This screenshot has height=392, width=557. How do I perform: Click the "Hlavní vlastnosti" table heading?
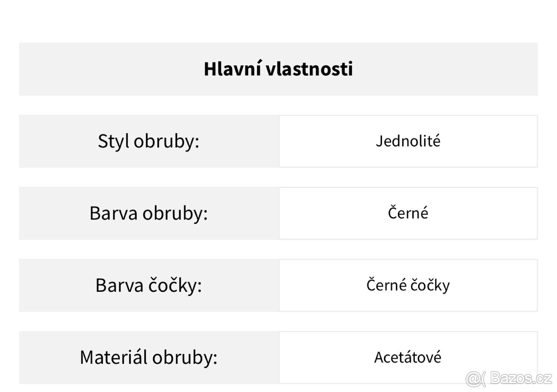[x=278, y=69]
